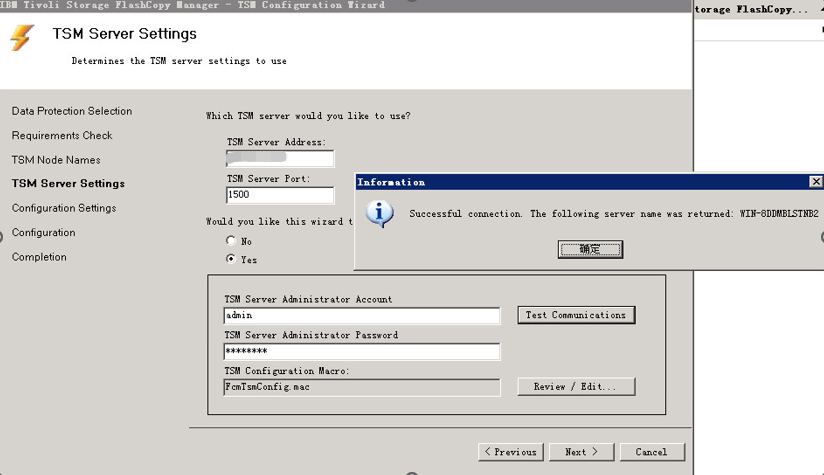Select Requirements Check step in sidebar
Viewport: 824px width, 475px height.
[62, 135]
